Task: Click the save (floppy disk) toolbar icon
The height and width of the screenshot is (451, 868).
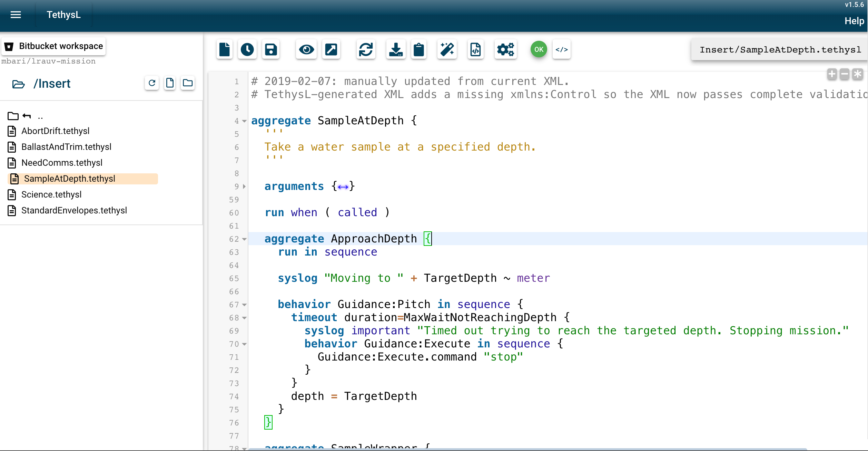Action: tap(271, 50)
